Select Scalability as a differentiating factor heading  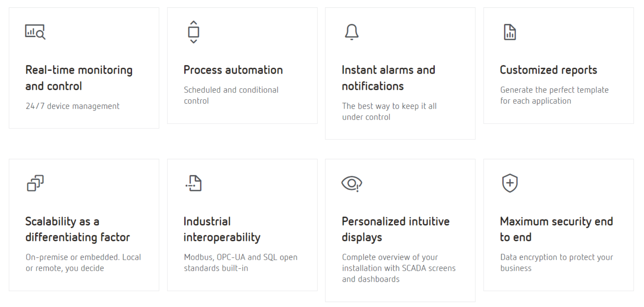77,229
